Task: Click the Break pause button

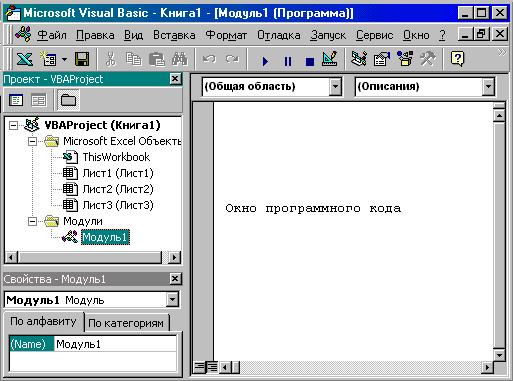Action: point(287,61)
